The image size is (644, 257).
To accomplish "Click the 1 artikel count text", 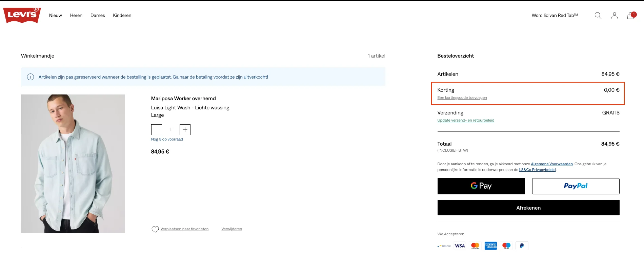I will (x=377, y=56).
